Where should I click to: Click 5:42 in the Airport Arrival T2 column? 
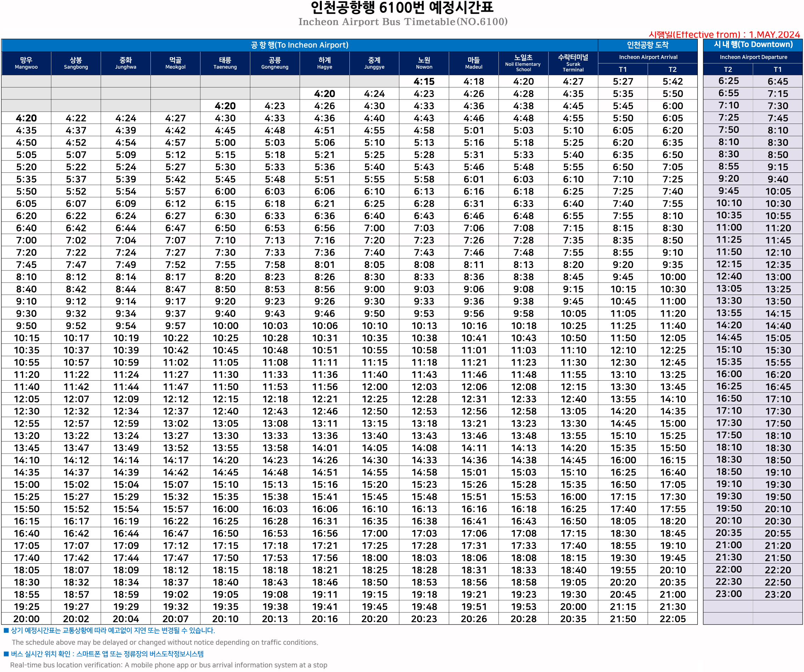673,81
